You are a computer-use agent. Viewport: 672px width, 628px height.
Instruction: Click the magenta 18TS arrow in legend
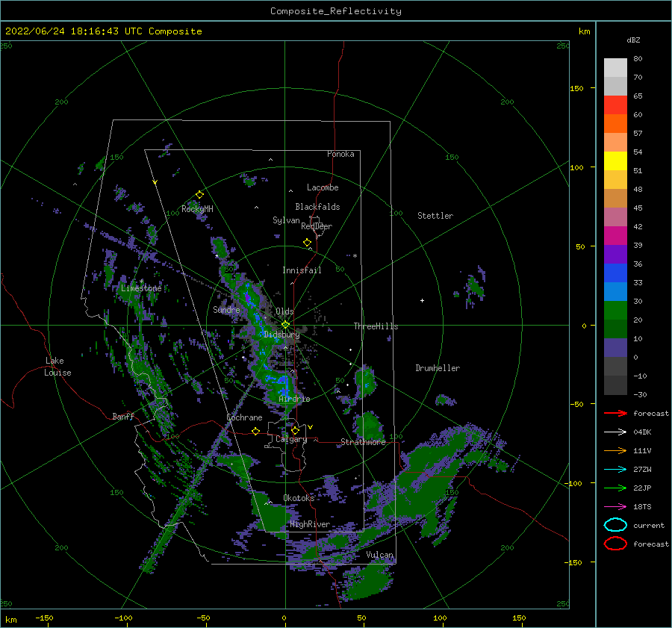coord(615,507)
